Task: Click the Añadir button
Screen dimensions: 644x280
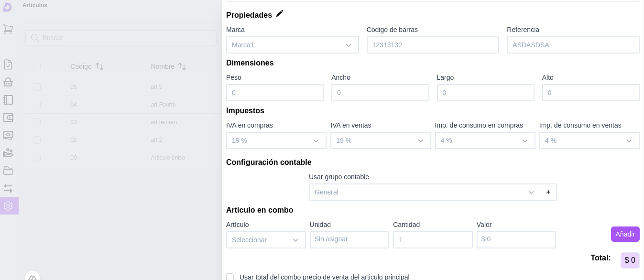Action: point(625,234)
